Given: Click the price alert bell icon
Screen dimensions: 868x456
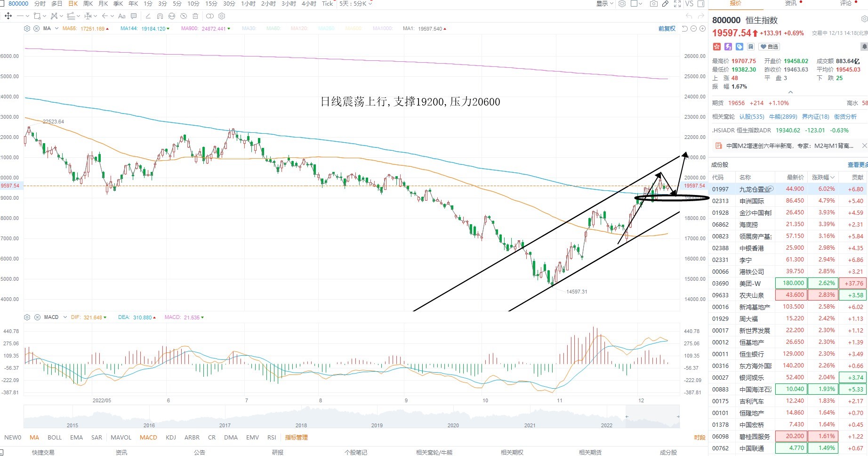Looking at the screenshot, I should pos(864,47).
